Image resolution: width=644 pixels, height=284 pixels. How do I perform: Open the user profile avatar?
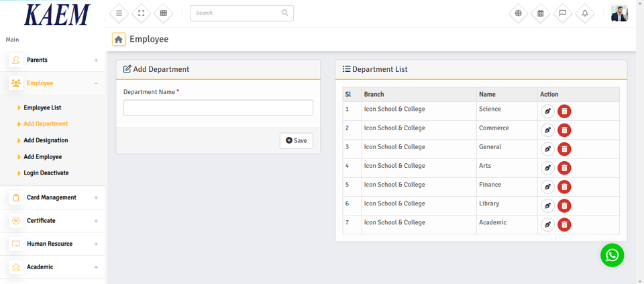tap(619, 13)
